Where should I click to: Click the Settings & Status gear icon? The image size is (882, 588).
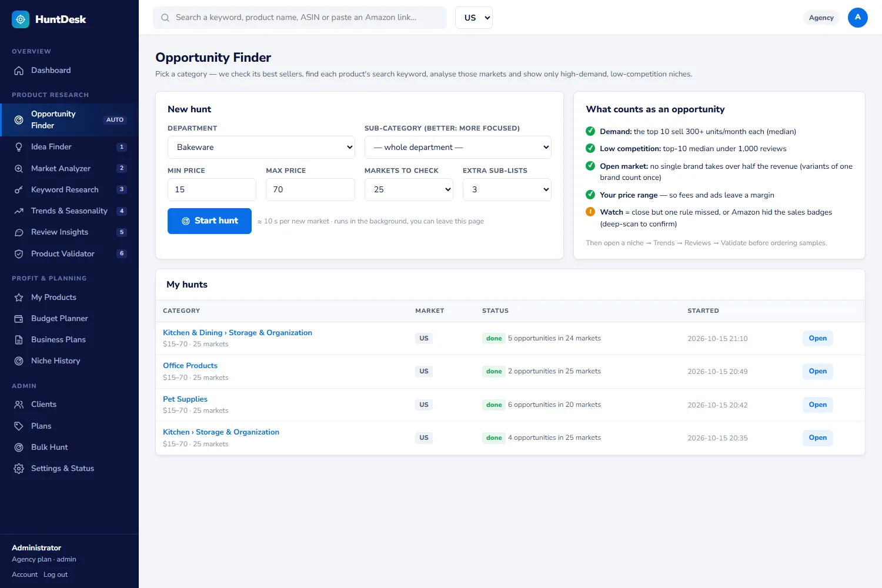click(x=19, y=469)
